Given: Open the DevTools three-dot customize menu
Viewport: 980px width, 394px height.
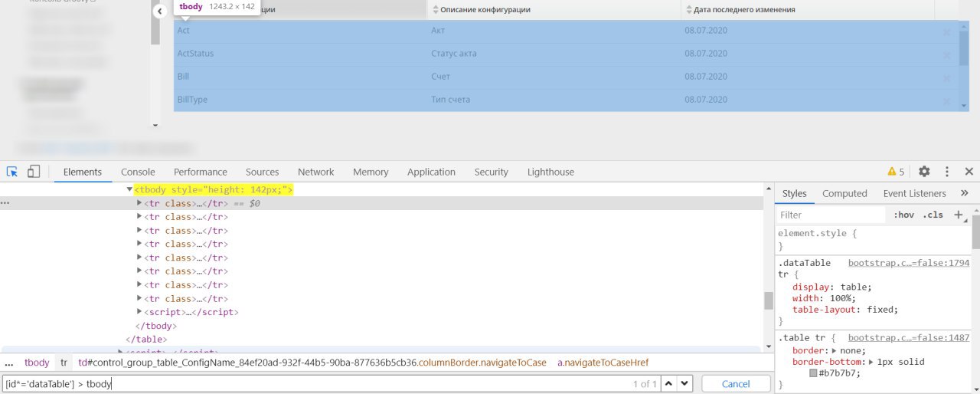Looking at the screenshot, I should 947,172.
